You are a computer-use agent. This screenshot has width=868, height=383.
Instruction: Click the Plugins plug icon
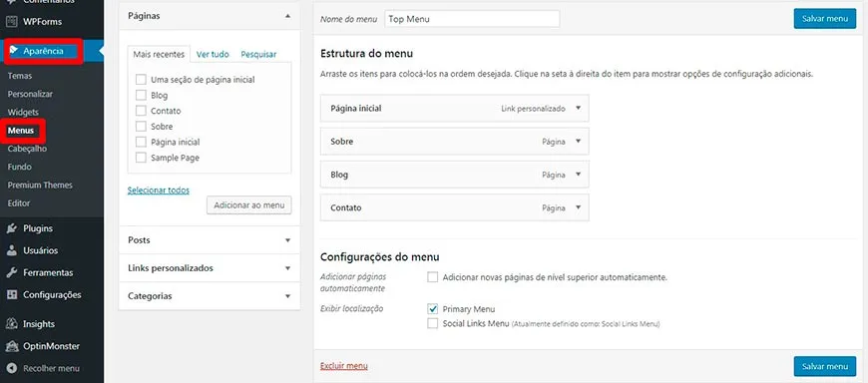point(12,228)
